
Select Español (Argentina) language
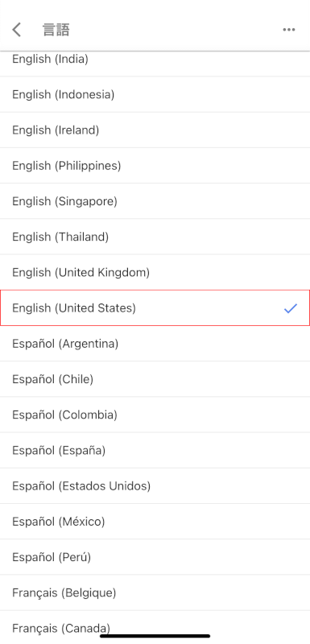(155, 344)
